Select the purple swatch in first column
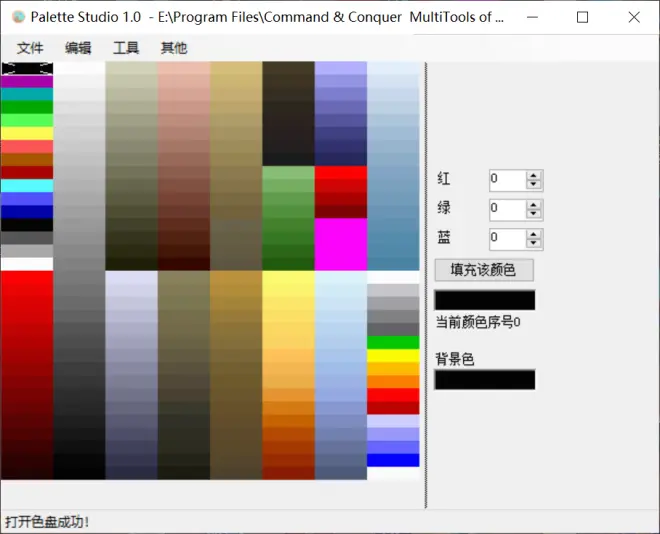This screenshot has height=534, width=660. [27, 82]
